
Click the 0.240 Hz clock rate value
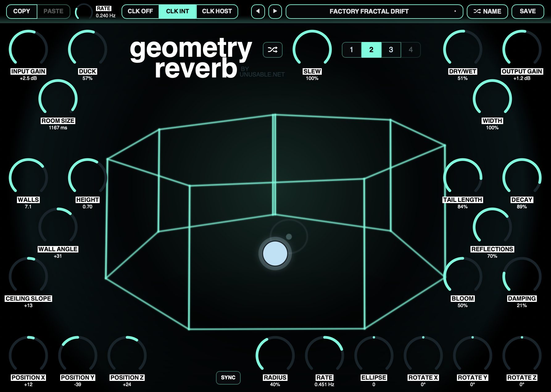106,15
